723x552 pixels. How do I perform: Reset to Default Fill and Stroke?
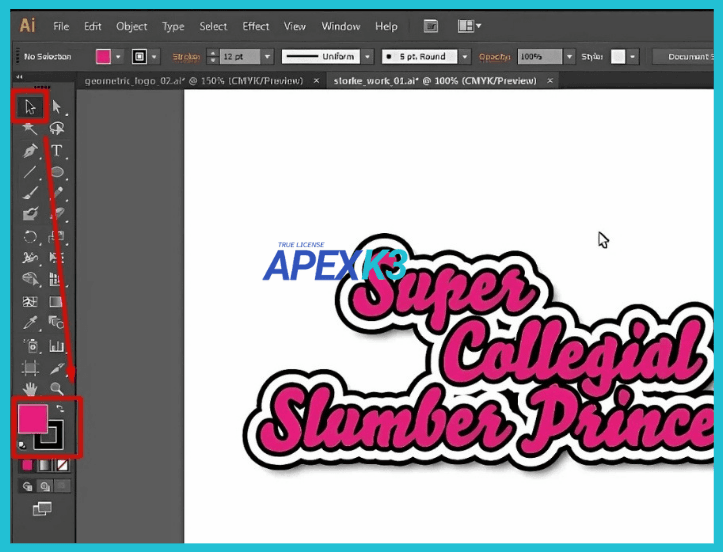click(x=22, y=445)
